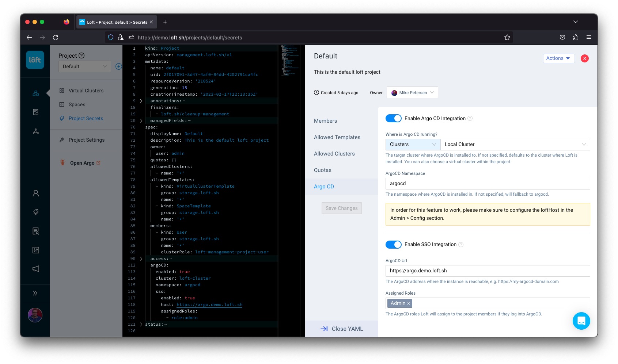This screenshot has width=618, height=364.
Task: Expand the managedFields fold in YAML
Action: [x=141, y=121]
